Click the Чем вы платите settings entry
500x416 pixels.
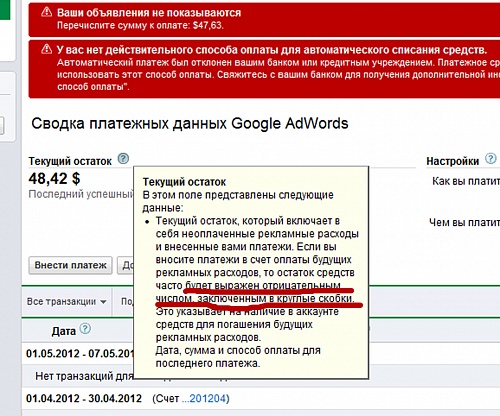pos(464,222)
